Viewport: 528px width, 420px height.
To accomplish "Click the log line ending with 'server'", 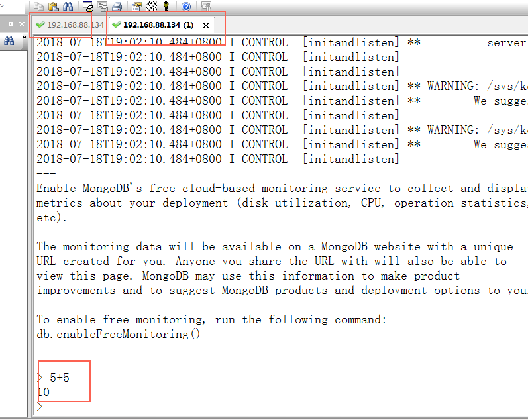I will [x=282, y=42].
